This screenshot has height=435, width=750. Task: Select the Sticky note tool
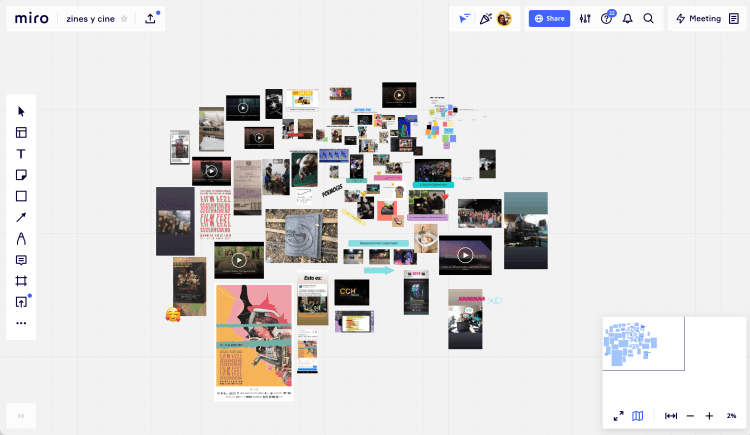pyautogui.click(x=21, y=175)
